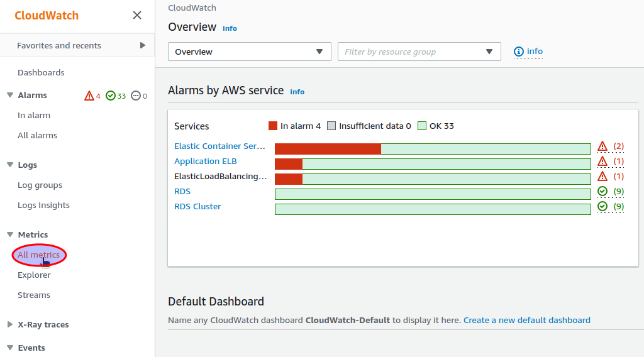
Task: Go to All metrics
Action: tap(38, 255)
